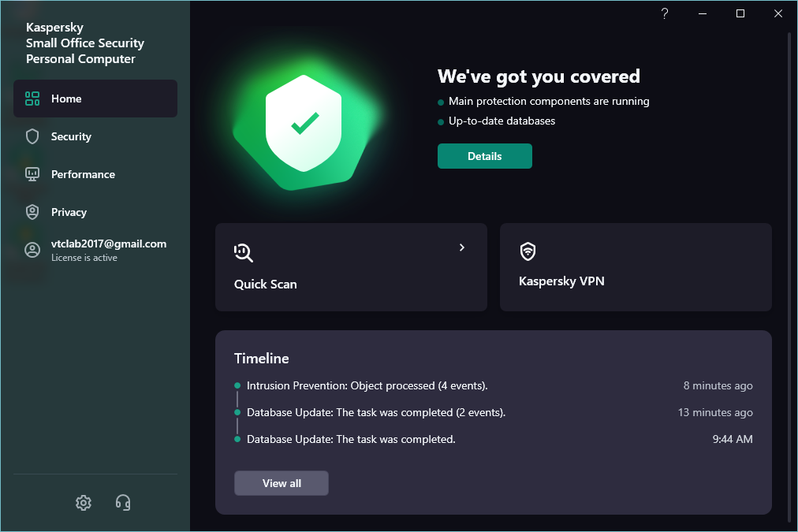The image size is (798, 532).
Task: Click the Intrusion Prevention timeline event
Action: pos(367,386)
